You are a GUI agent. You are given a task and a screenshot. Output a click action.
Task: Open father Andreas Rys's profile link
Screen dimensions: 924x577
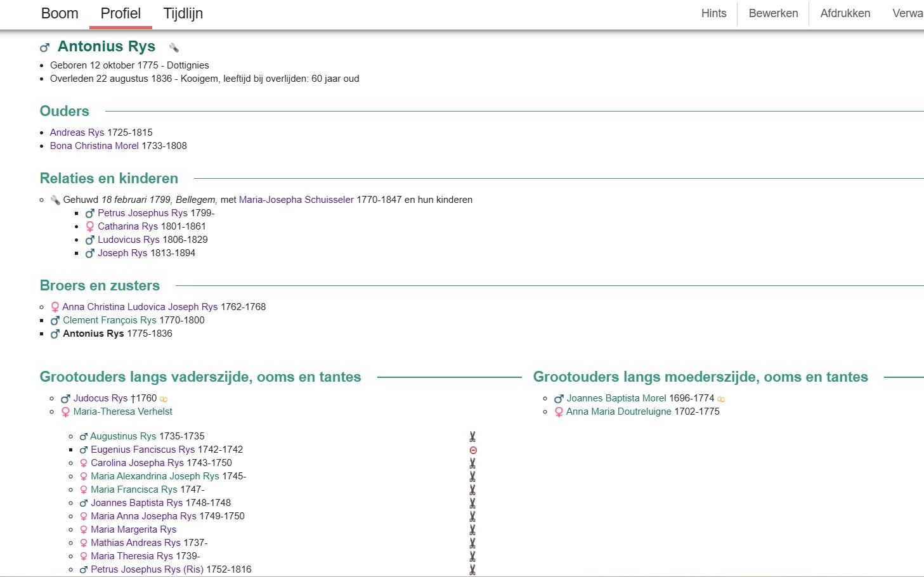point(77,133)
